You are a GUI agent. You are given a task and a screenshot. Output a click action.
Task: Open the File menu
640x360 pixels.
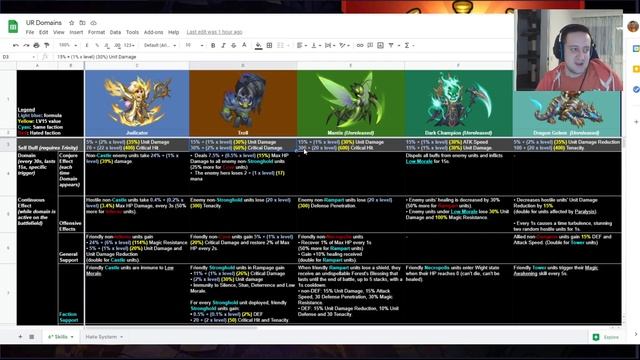click(x=30, y=32)
